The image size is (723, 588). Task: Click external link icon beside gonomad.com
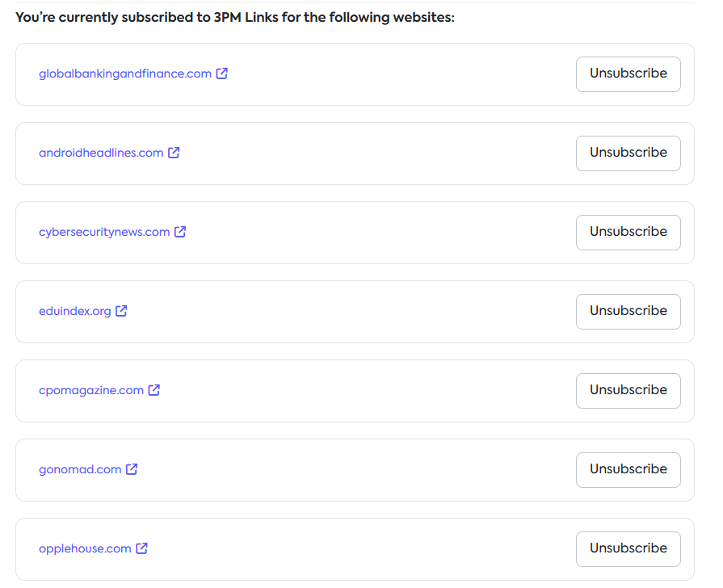132,469
